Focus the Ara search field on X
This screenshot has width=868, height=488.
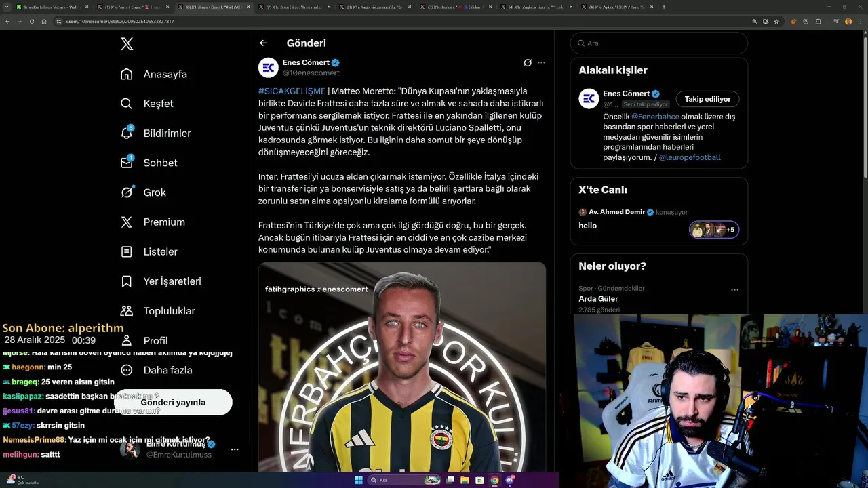659,43
